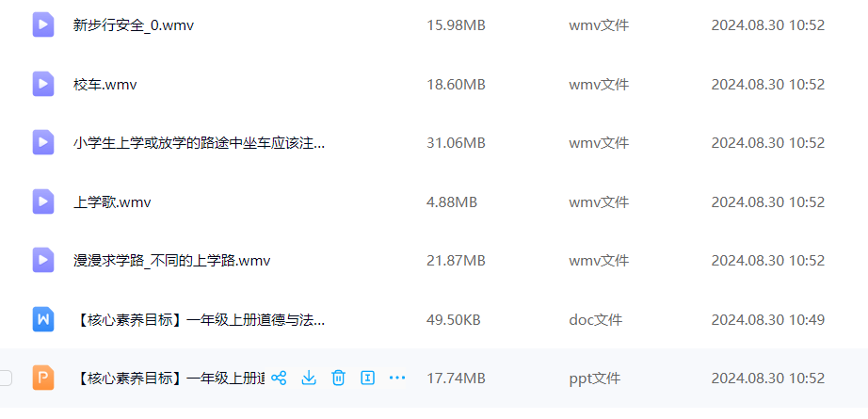Open the 小学生上学或放学的路途中坐车 video file

tap(199, 143)
